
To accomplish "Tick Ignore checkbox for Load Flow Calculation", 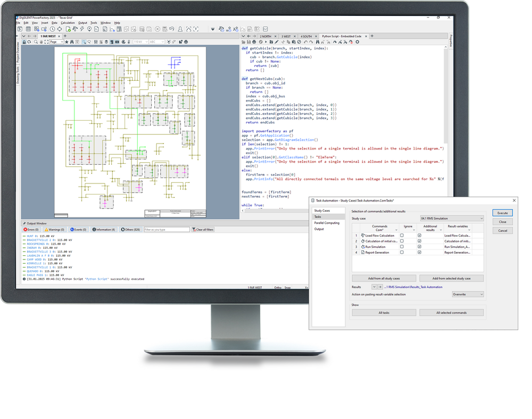I will [402, 235].
